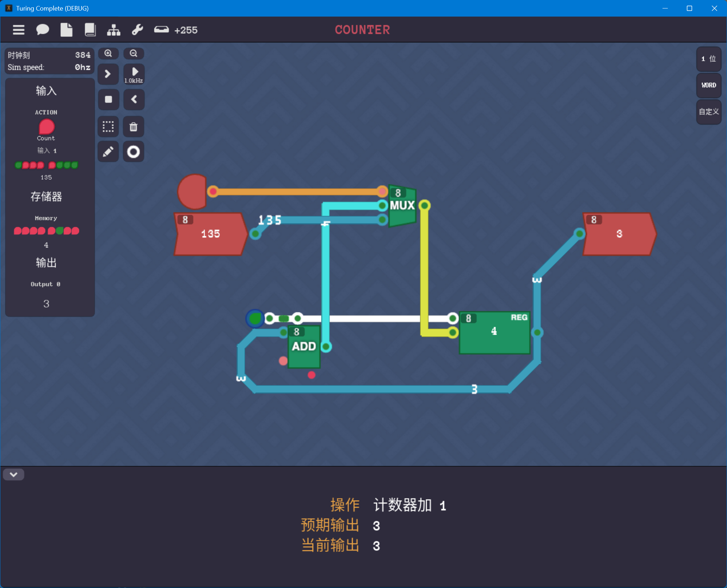Click the ADD component
This screenshot has width=727, height=588.
pos(304,347)
